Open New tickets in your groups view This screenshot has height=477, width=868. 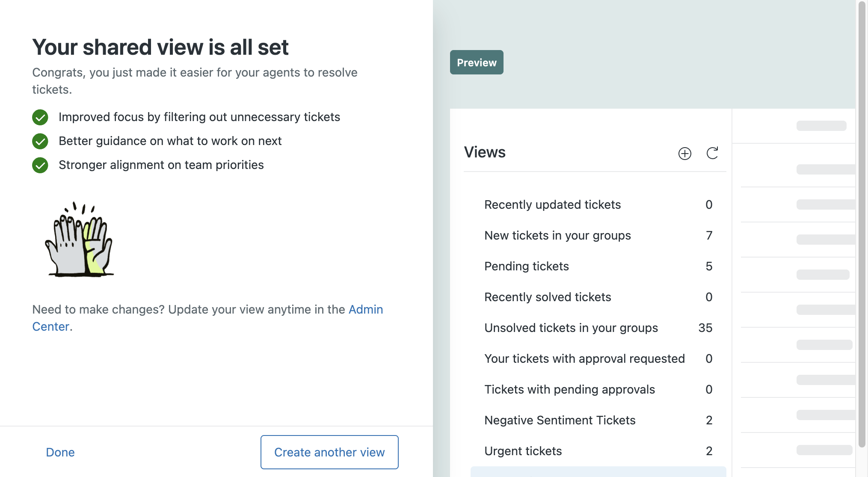pos(557,236)
